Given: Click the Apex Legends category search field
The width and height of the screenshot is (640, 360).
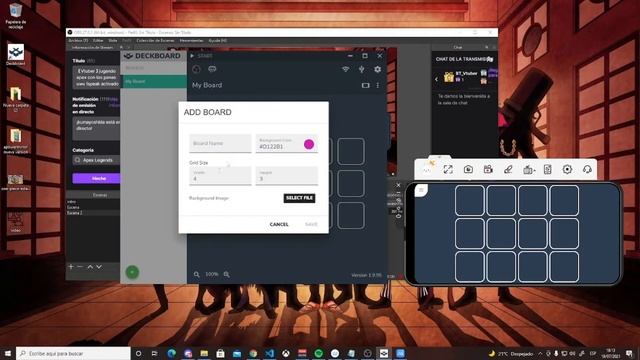Looking at the screenshot, I should click(x=96, y=160).
